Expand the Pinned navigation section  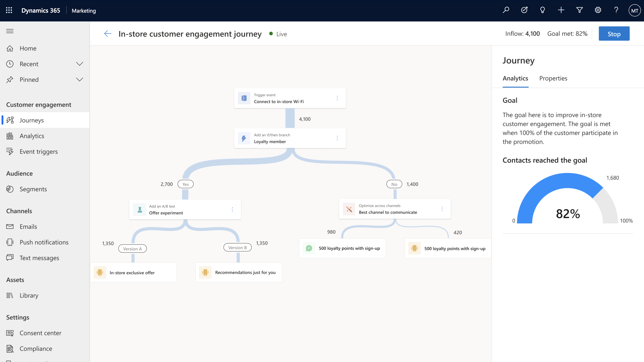coord(79,79)
